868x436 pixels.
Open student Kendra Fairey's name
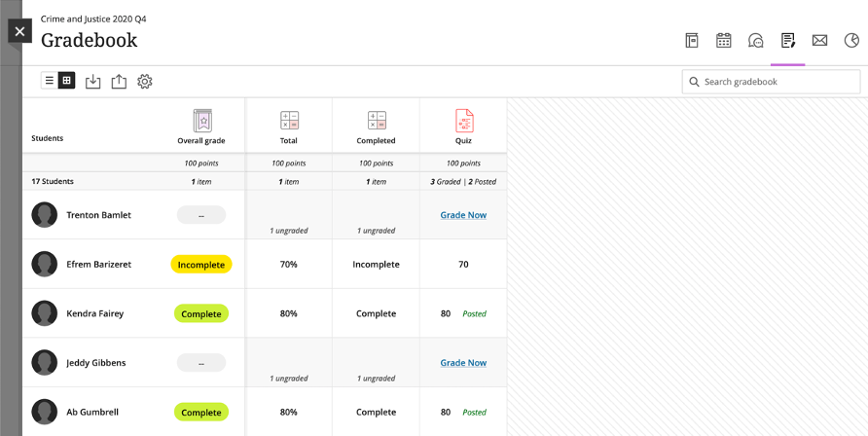click(95, 313)
